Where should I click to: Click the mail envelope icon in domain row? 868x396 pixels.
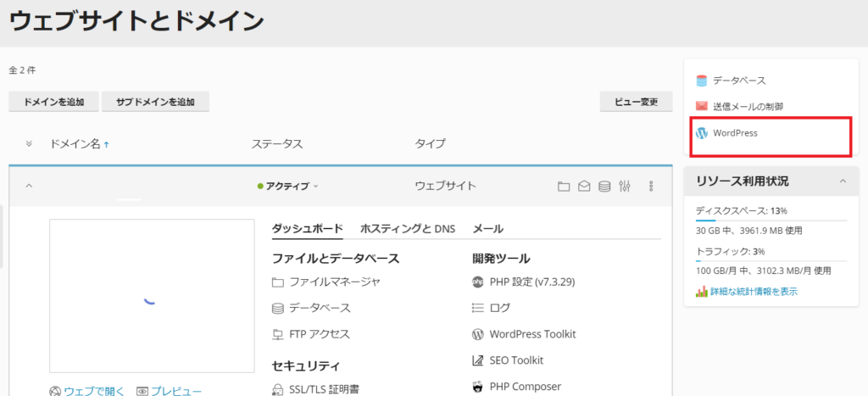pos(584,187)
